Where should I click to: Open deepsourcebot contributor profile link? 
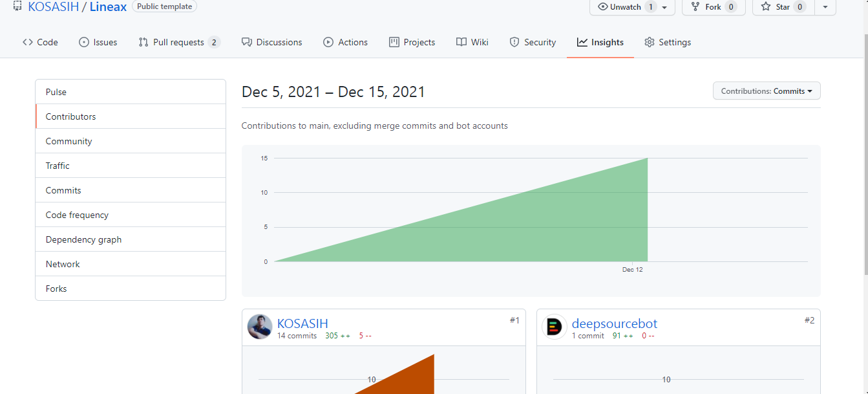pos(615,323)
